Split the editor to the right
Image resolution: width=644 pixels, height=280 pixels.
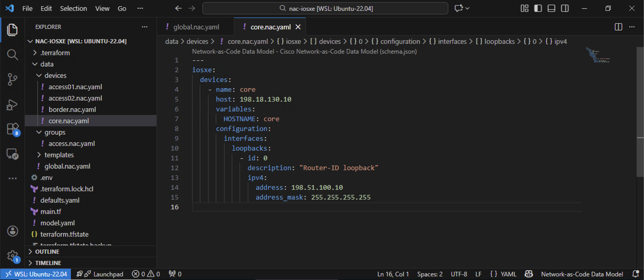pyautogui.click(x=618, y=27)
